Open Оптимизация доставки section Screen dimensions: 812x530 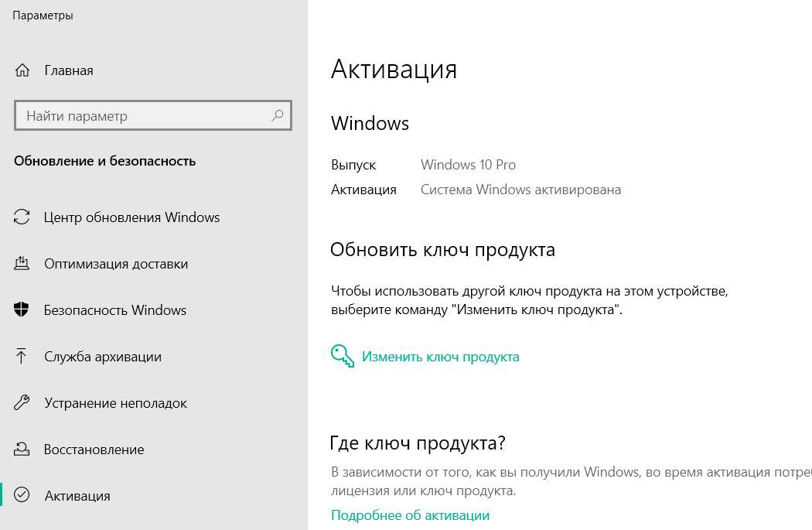pyautogui.click(x=116, y=264)
